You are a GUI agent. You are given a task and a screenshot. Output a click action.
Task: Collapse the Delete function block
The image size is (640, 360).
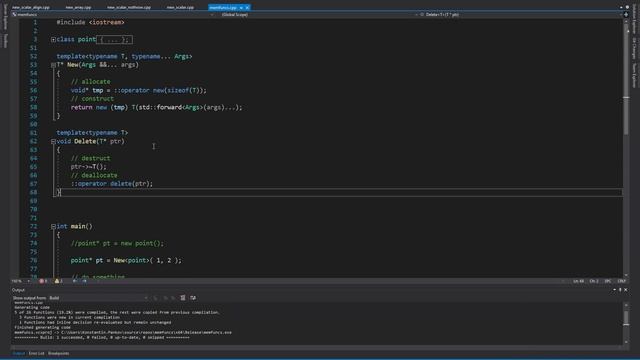click(53, 142)
